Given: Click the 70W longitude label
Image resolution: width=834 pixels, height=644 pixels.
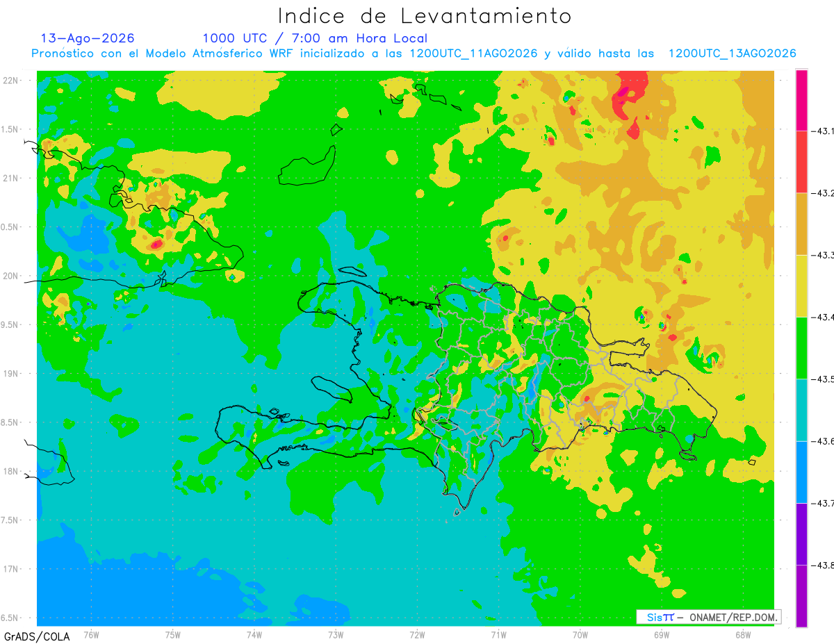Looking at the screenshot, I should pyautogui.click(x=580, y=634).
